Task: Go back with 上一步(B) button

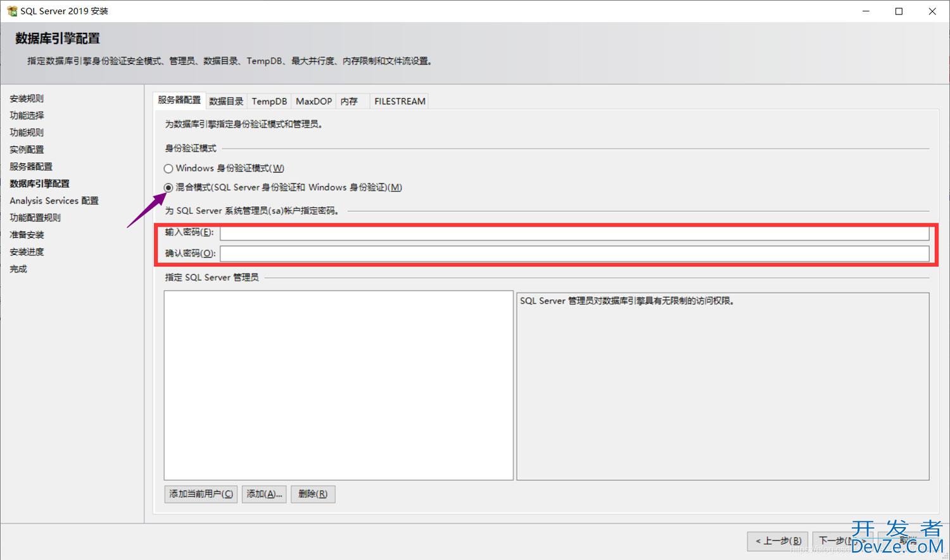Action: pos(778,541)
